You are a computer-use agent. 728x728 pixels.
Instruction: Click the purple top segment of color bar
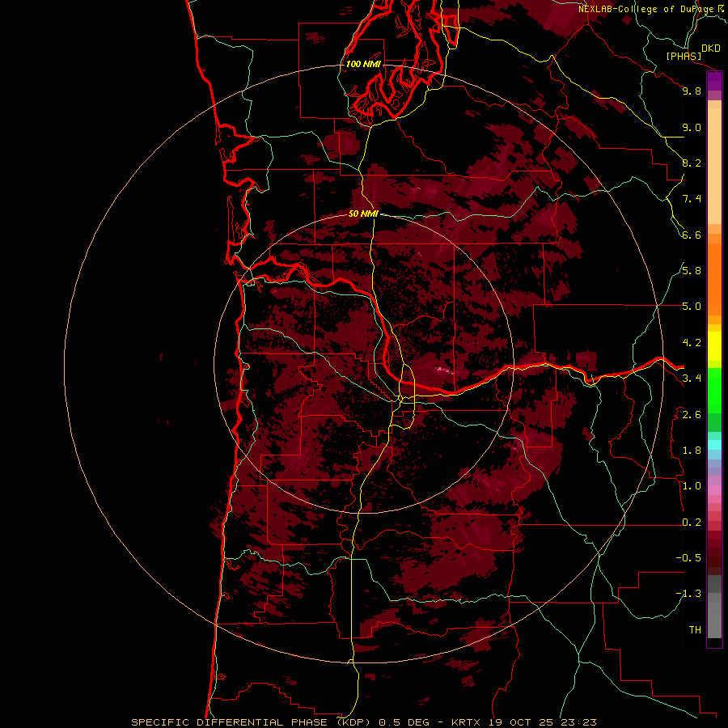pos(714,81)
